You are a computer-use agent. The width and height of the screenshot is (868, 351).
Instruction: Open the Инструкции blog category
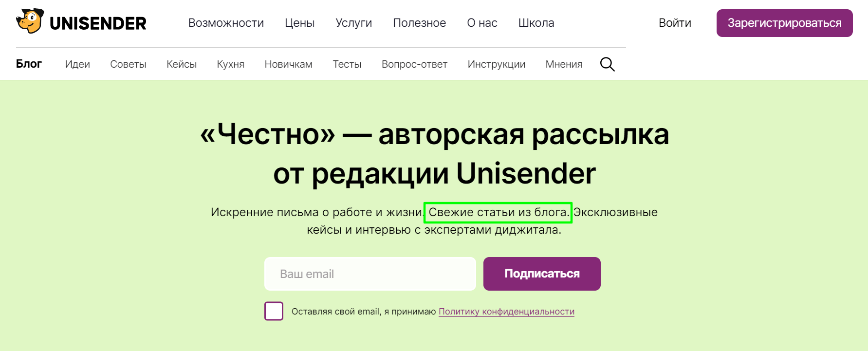pos(497,64)
